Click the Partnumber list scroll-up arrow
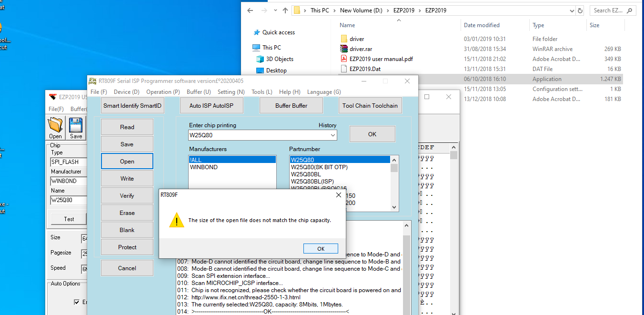 pos(394,160)
